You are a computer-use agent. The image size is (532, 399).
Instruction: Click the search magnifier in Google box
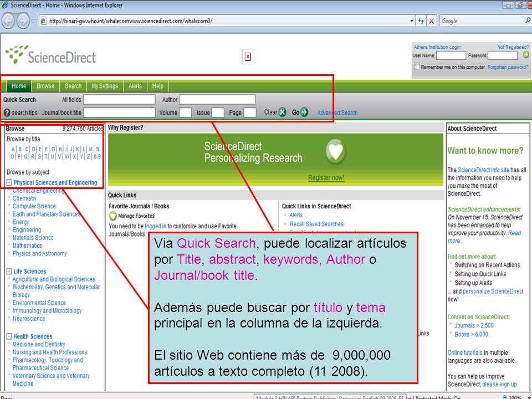click(528, 21)
